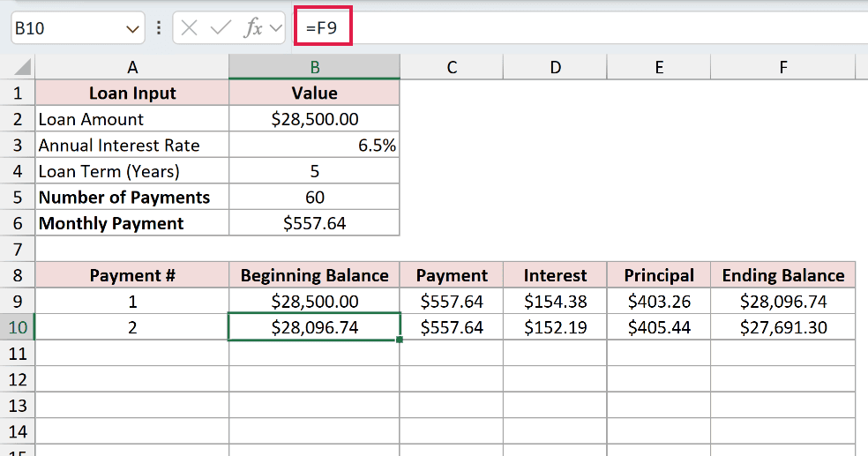Viewport: 868px width, 456px height.
Task: Select the Loan Term (Years) cell
Action: [x=132, y=171]
